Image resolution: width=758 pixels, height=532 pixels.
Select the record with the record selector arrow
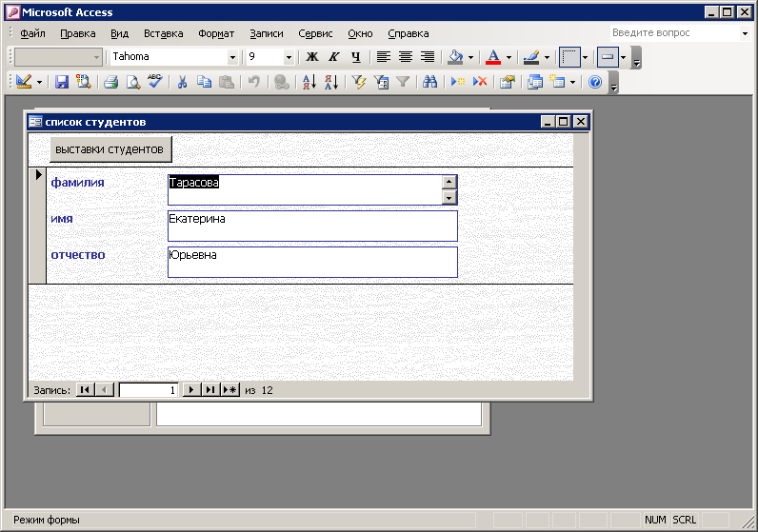pos(38,226)
